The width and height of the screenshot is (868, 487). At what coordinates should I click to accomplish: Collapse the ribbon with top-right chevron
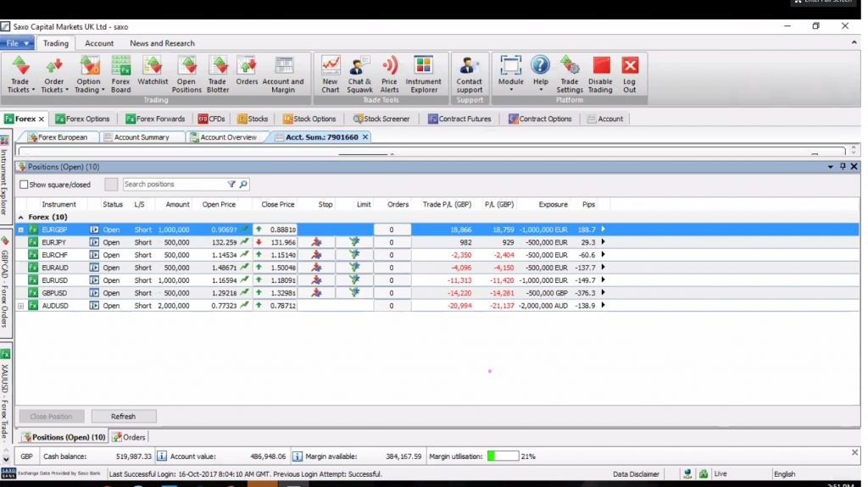(854, 42)
